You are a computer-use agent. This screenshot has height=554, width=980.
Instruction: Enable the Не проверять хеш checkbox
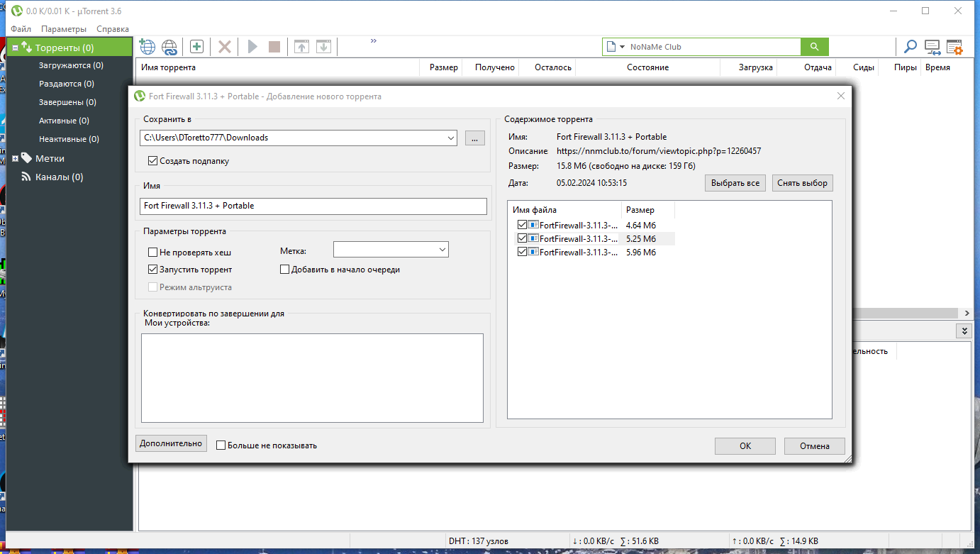[x=152, y=252]
